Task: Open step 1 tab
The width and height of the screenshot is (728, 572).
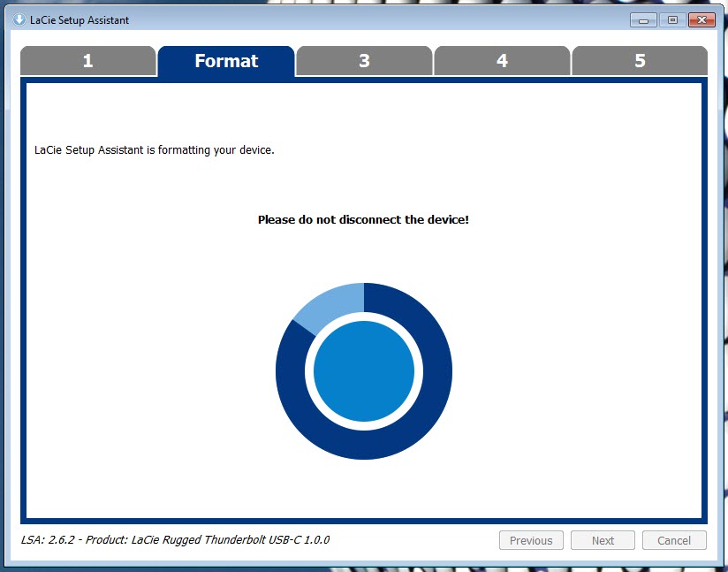Action: point(88,61)
